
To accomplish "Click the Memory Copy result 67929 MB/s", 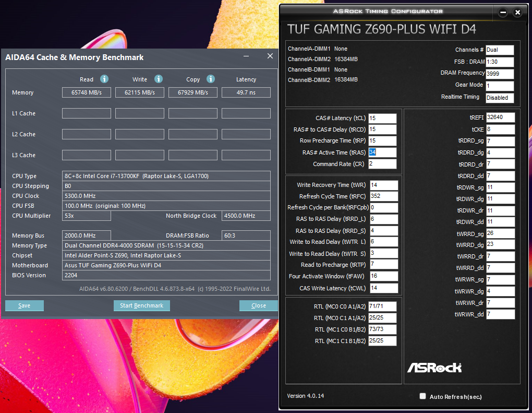I will point(193,92).
